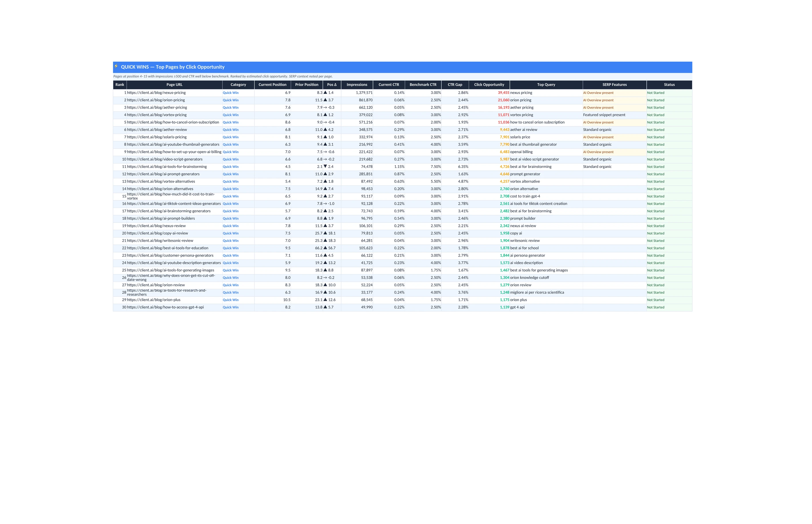Viewport: 812px width, 524px height.
Task: Click the lightning bolt icon in title
Action: (116, 66)
